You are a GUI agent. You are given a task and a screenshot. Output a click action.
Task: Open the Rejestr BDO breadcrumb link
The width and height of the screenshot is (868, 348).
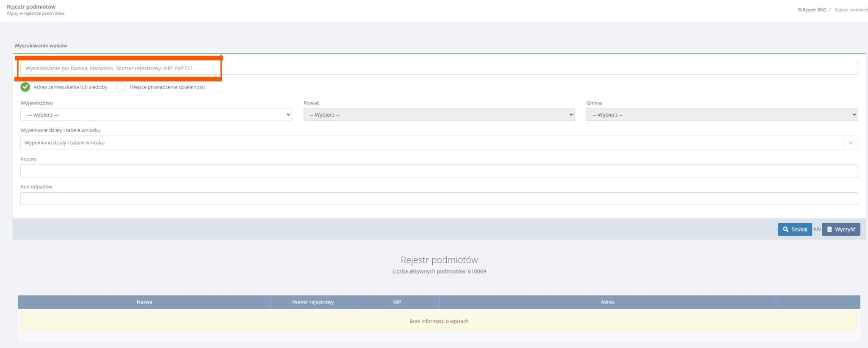[814, 10]
